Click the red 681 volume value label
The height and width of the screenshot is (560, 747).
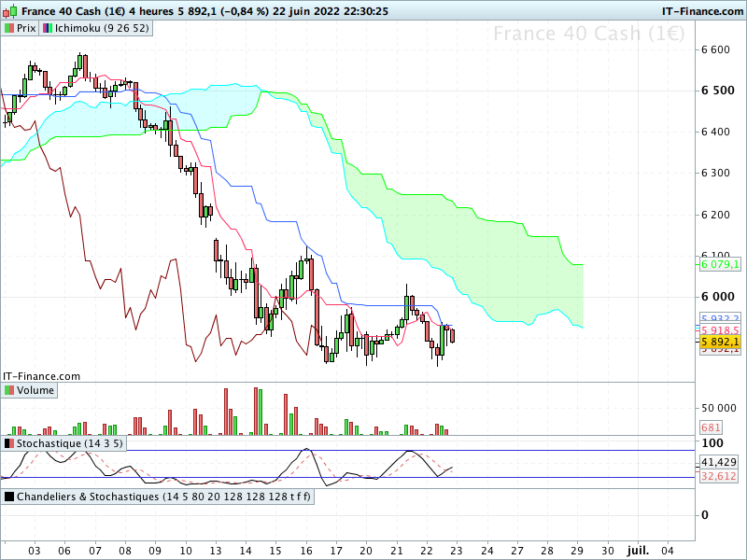pyautogui.click(x=711, y=427)
